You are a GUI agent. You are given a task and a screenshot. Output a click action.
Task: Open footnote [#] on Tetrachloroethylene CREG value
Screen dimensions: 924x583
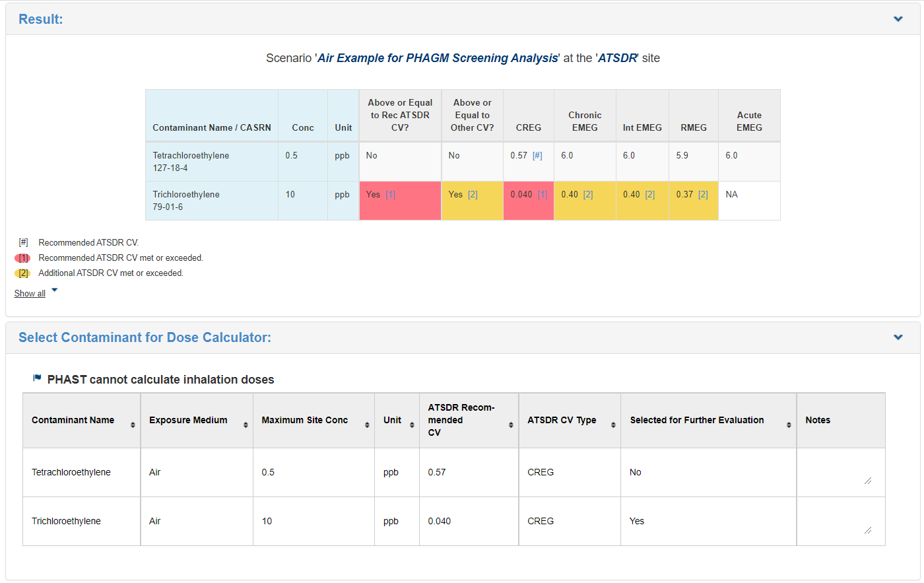click(x=537, y=156)
